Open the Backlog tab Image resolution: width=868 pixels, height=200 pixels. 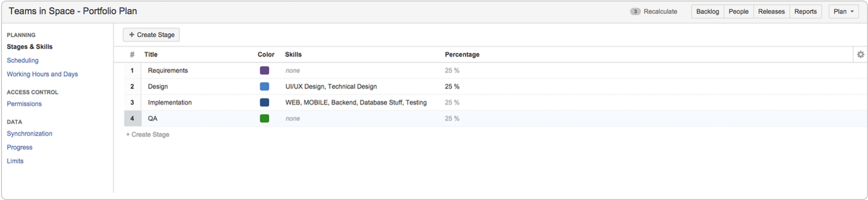707,11
